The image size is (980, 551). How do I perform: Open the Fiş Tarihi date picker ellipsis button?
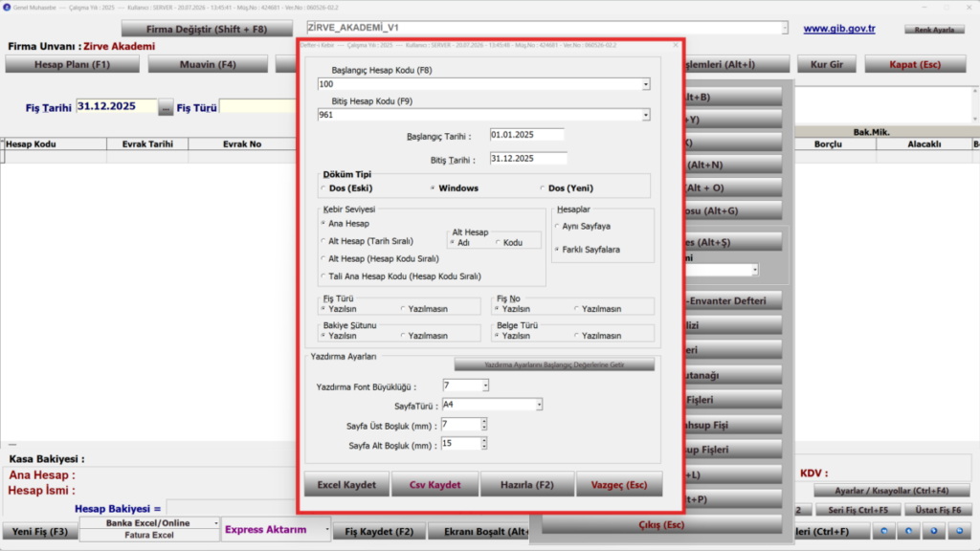pos(165,107)
